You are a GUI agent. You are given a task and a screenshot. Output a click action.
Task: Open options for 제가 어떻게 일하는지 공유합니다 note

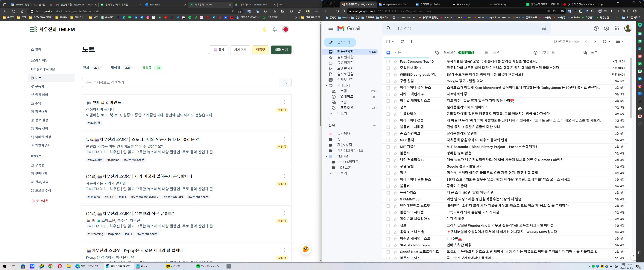tap(284, 176)
